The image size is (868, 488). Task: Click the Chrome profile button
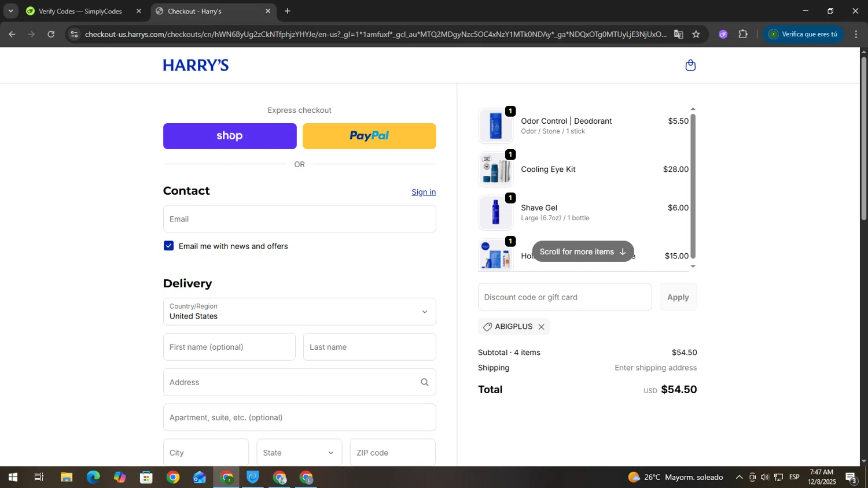pyautogui.click(x=803, y=34)
